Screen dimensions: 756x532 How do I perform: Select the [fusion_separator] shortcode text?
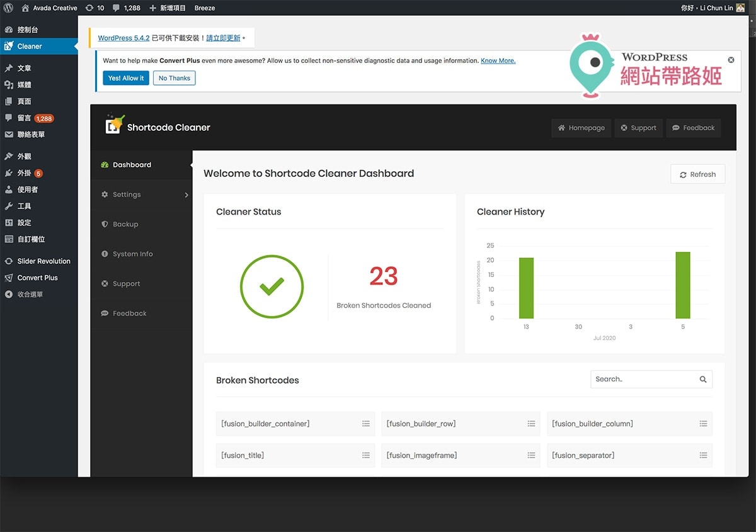[x=583, y=455]
